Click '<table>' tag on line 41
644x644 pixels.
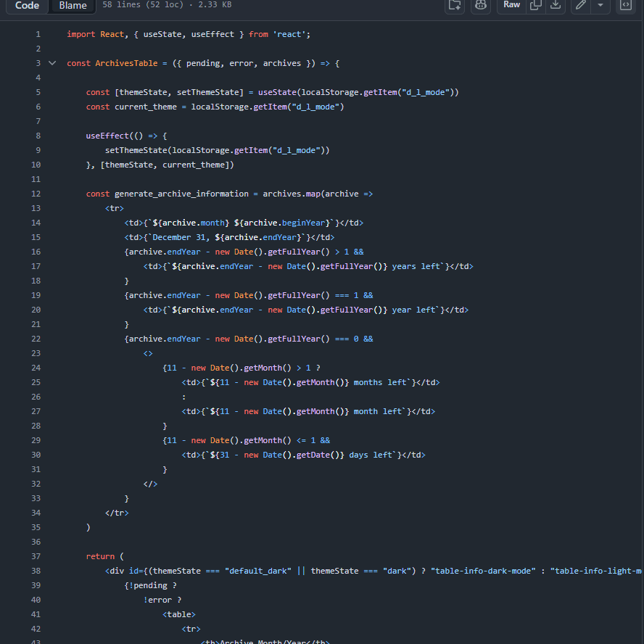(179, 614)
